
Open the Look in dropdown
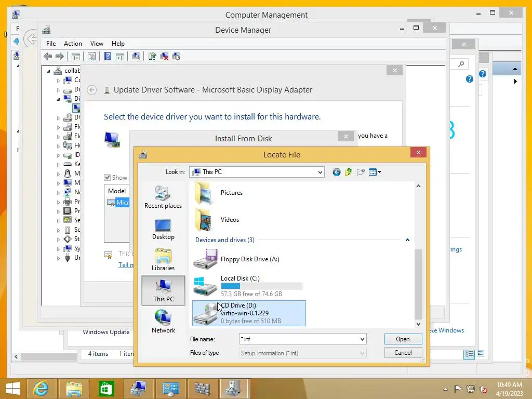pos(320,172)
